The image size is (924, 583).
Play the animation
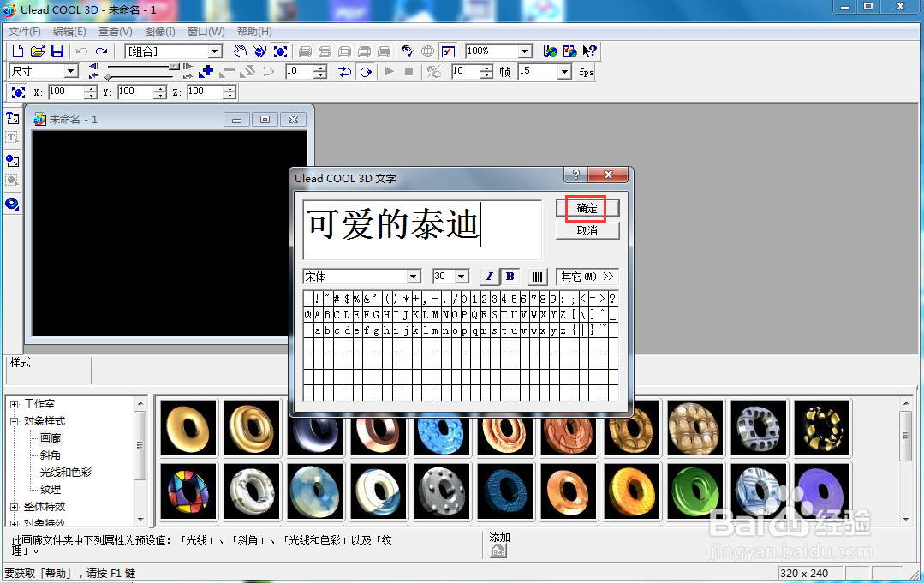coord(389,72)
